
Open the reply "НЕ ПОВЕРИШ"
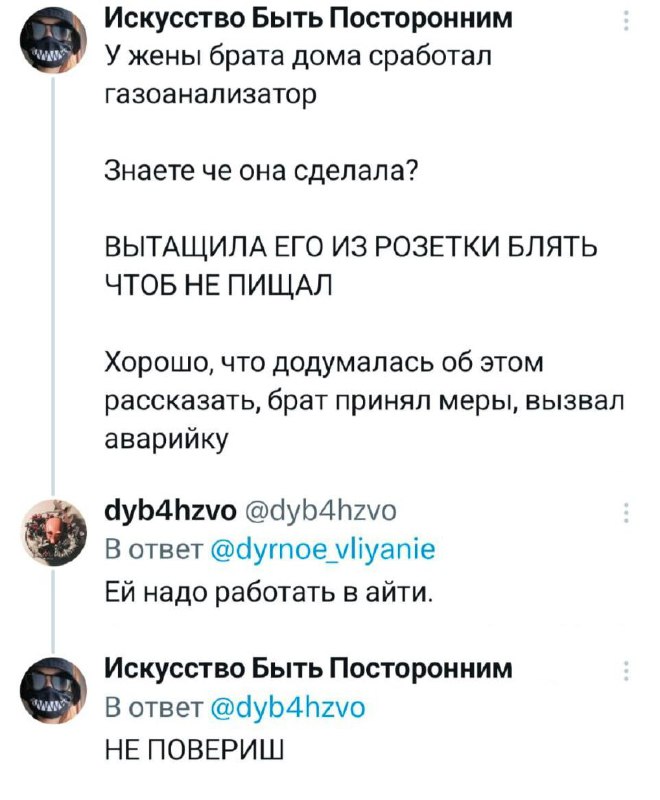tap(194, 750)
